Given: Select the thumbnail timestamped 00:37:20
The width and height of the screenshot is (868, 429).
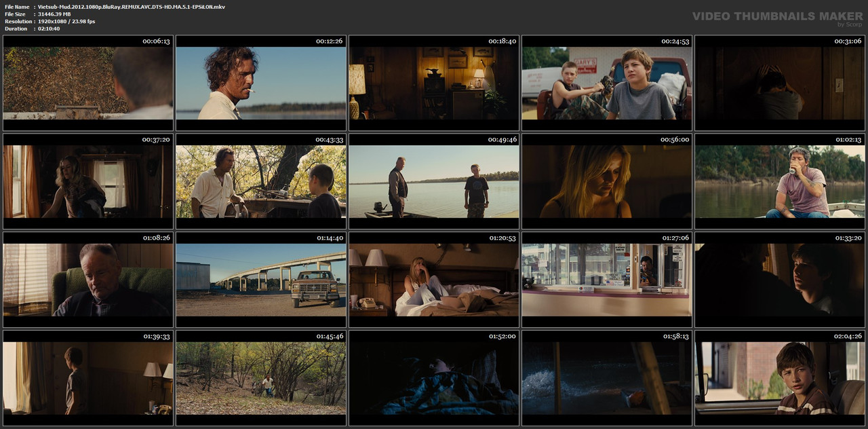Looking at the screenshot, I should click(88, 181).
